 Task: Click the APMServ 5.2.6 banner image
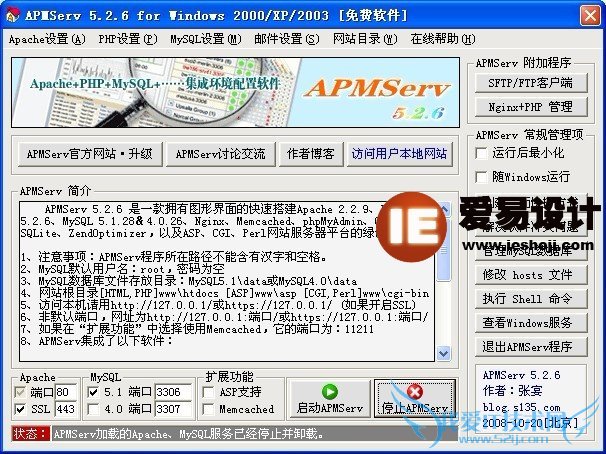tap(235, 92)
